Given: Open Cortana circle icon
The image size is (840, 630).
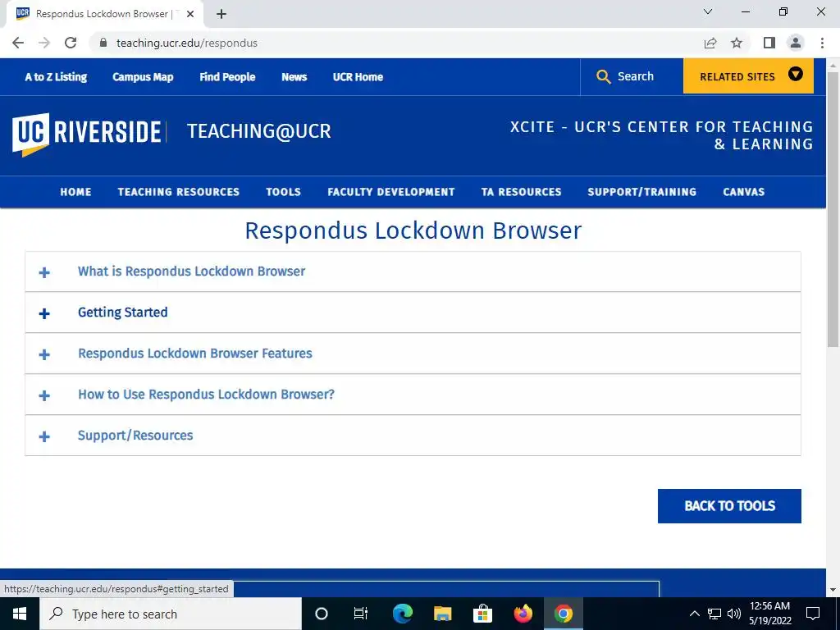Looking at the screenshot, I should click(321, 614).
